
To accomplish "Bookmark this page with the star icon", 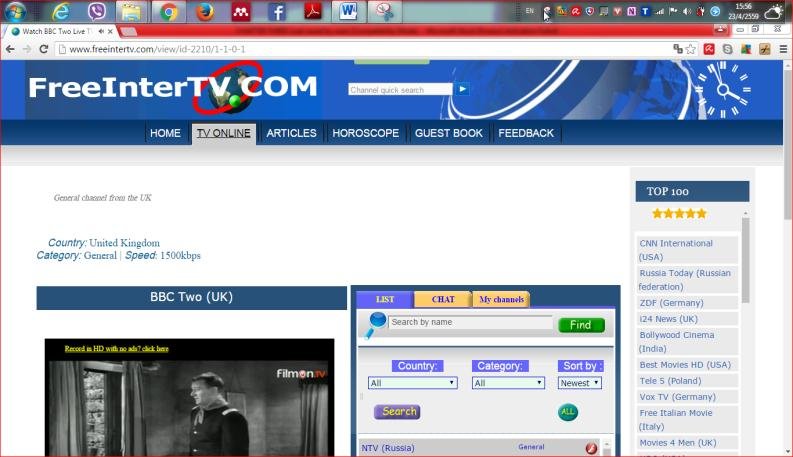I will (691, 49).
